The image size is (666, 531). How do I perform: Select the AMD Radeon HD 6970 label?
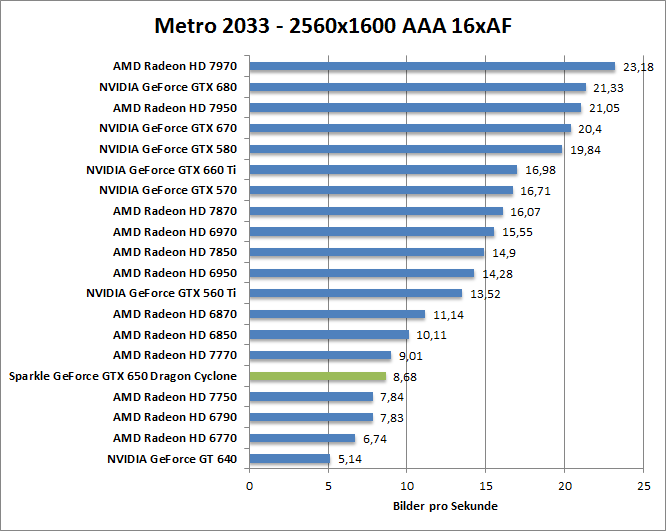tap(174, 231)
